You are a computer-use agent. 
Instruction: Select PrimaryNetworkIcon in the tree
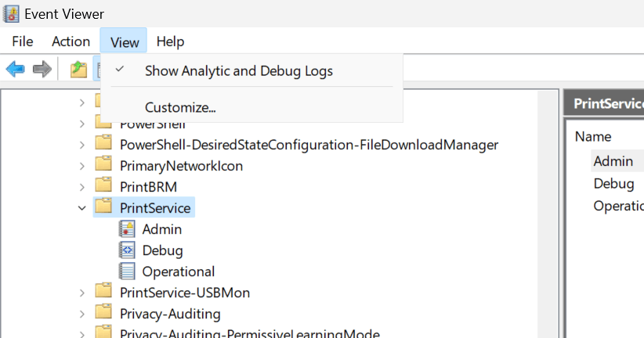click(x=181, y=166)
